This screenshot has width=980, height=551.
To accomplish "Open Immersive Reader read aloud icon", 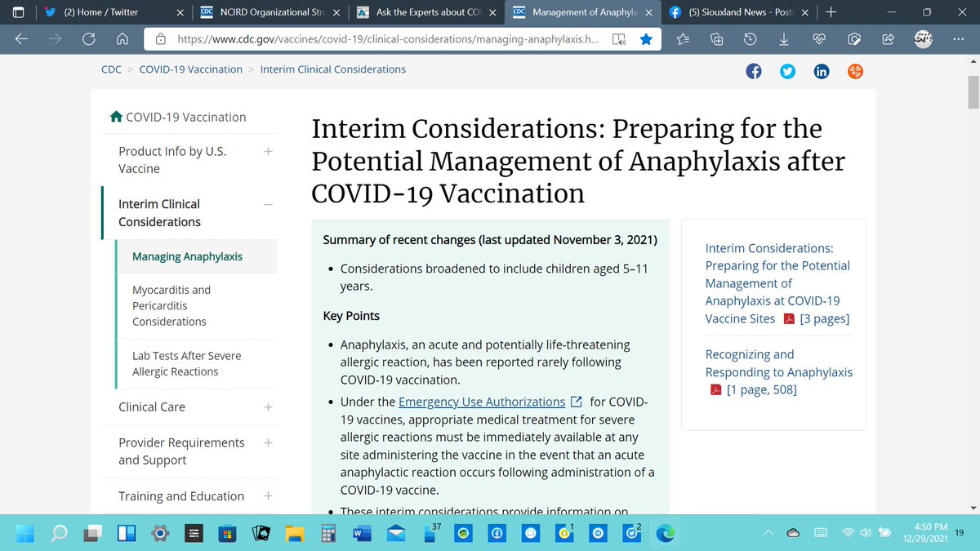I will 619,38.
